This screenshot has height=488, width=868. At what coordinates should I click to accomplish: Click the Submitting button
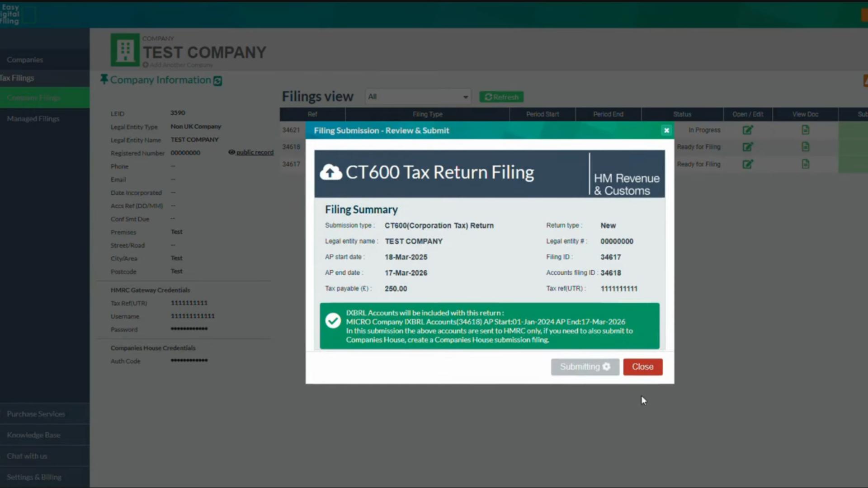(585, 366)
